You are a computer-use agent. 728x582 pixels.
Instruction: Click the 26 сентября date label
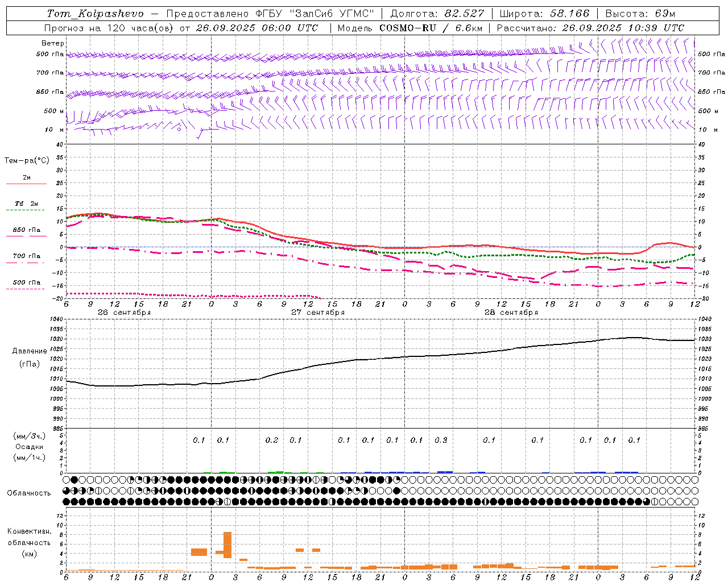pyautogui.click(x=124, y=313)
